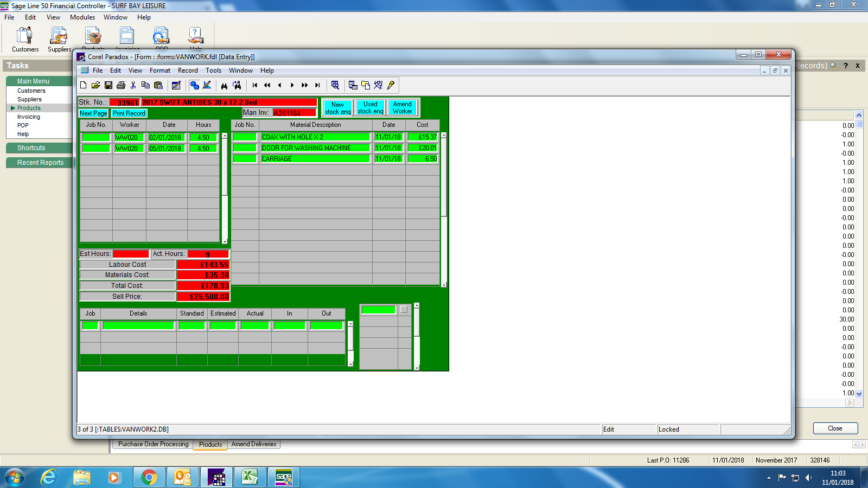
Task: Click the Filter icon with magnifier
Action: coord(335,85)
